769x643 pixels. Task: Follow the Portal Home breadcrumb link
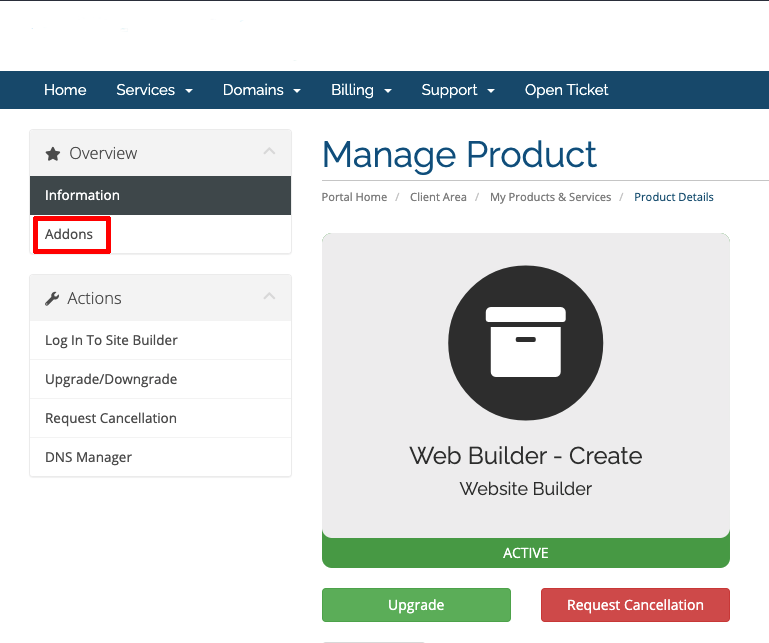pyautogui.click(x=354, y=197)
